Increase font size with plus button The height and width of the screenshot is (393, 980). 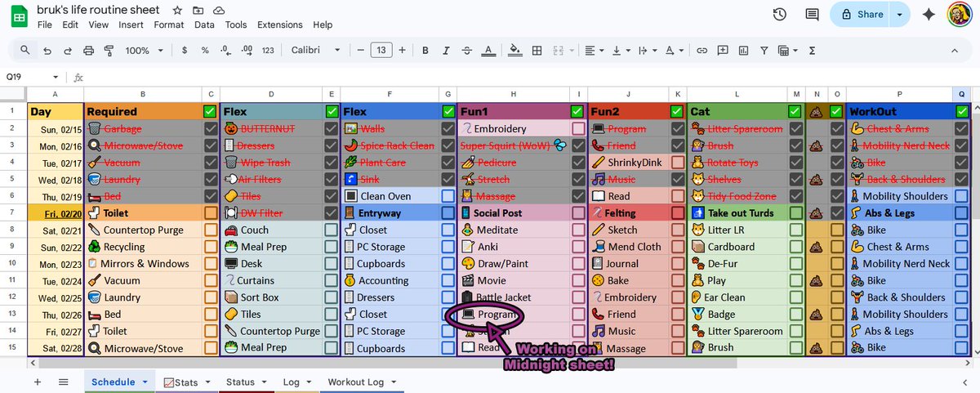click(x=403, y=50)
